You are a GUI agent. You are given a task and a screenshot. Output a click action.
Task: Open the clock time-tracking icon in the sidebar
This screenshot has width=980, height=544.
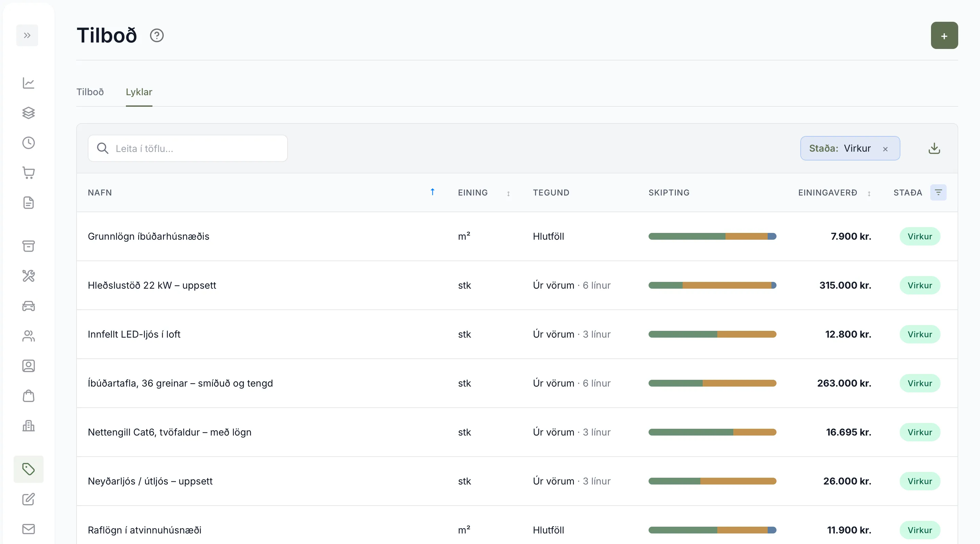[29, 143]
